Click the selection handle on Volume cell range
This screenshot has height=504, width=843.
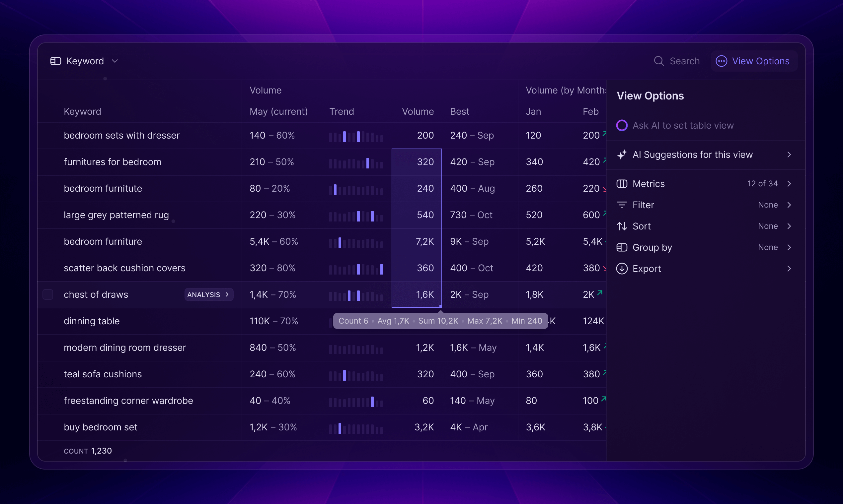pyautogui.click(x=440, y=306)
